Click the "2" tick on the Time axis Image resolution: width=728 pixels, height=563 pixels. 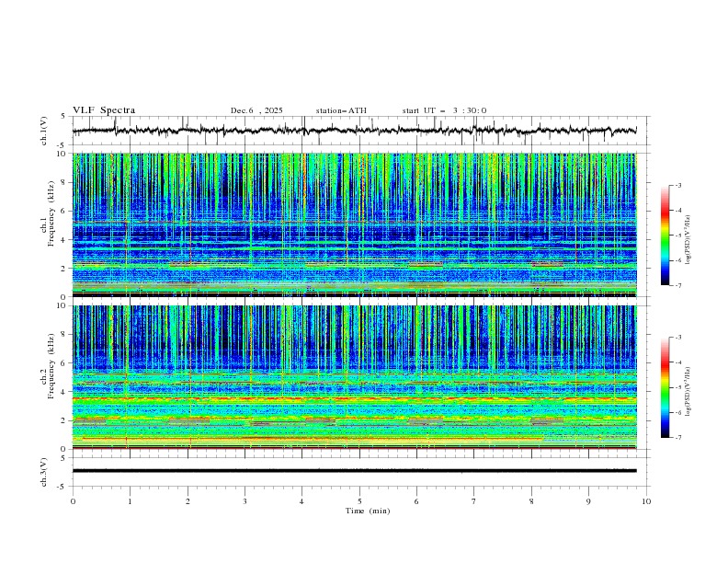point(188,501)
